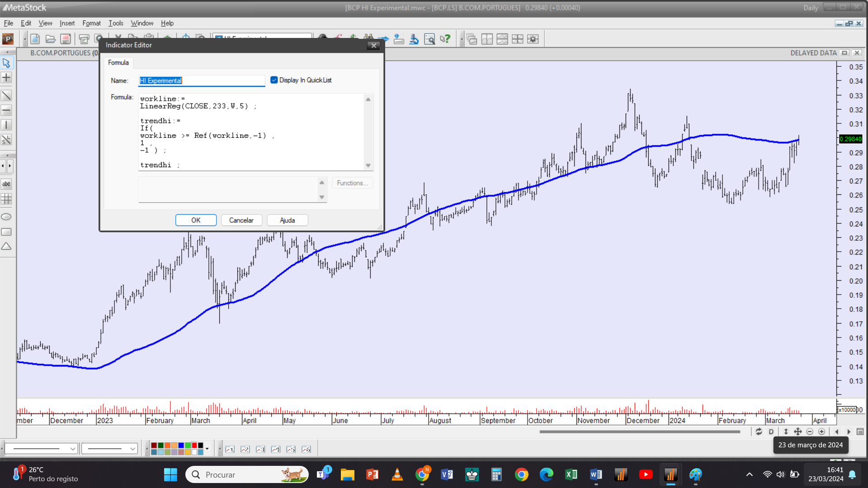Click the save chart toolbar icon

tap(66, 39)
